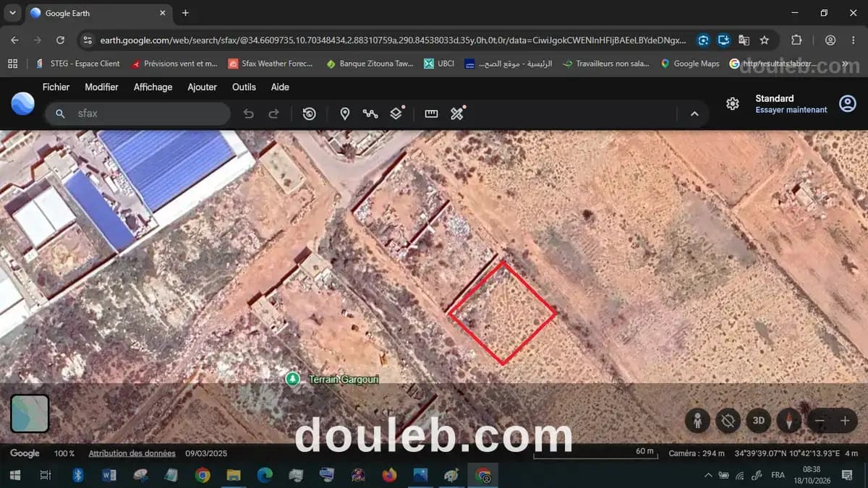Switch map style using the layer thumbnail
868x488 pixels.
pyautogui.click(x=30, y=414)
